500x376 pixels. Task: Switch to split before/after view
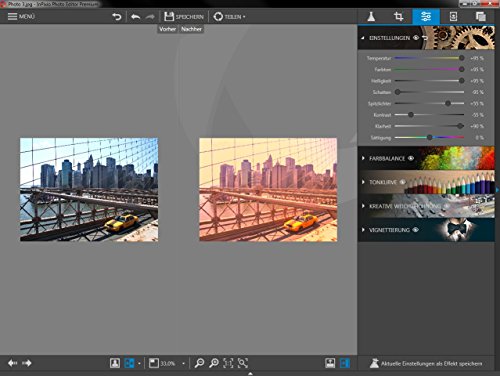[x=129, y=363]
